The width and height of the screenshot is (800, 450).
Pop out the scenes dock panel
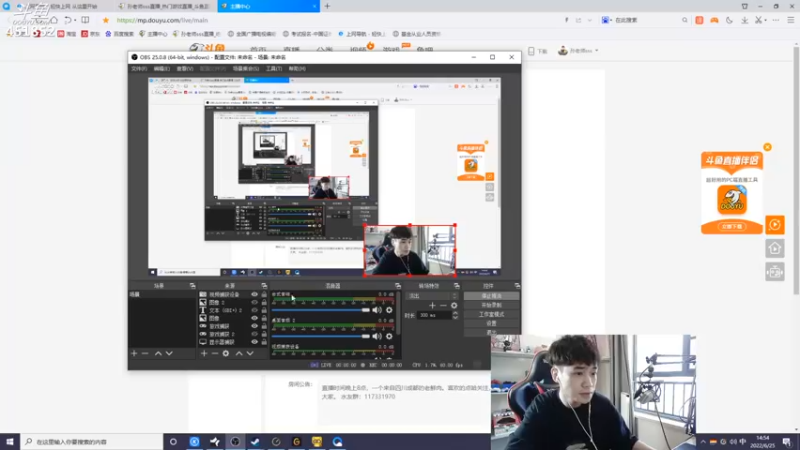(x=192, y=286)
